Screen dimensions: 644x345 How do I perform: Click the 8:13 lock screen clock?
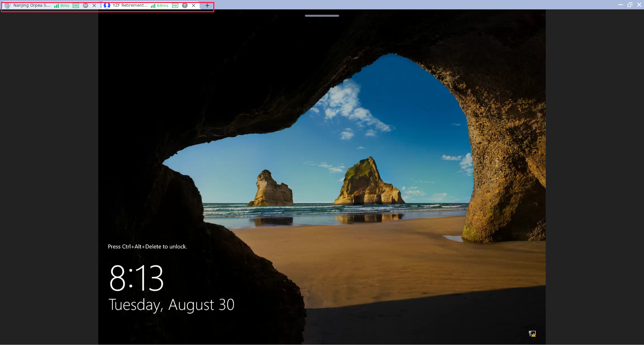coord(136,277)
